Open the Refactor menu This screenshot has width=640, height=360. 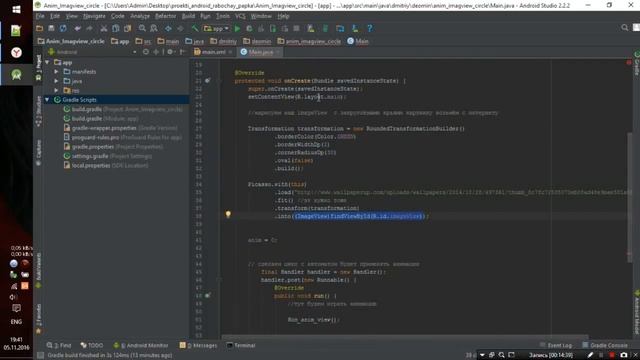[x=165, y=16]
